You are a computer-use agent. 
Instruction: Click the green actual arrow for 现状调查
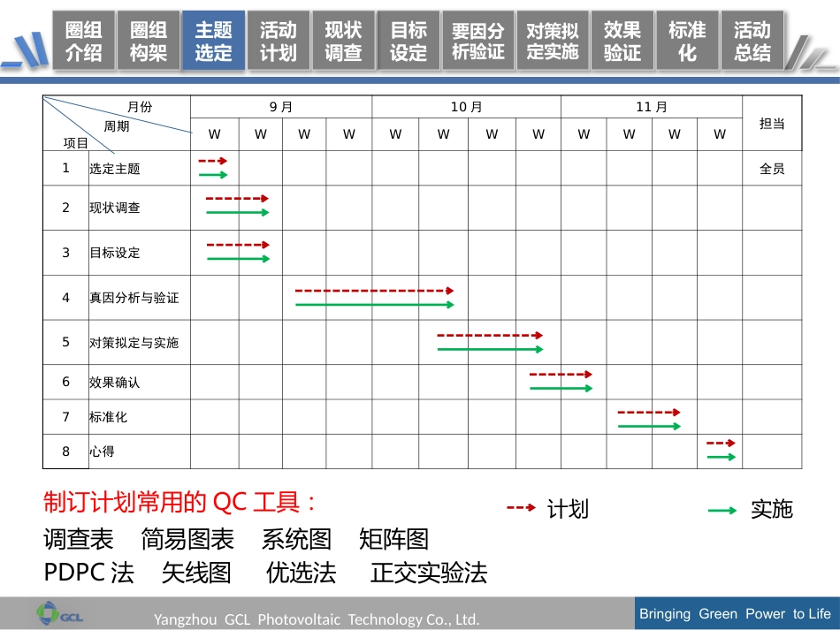coord(237,212)
